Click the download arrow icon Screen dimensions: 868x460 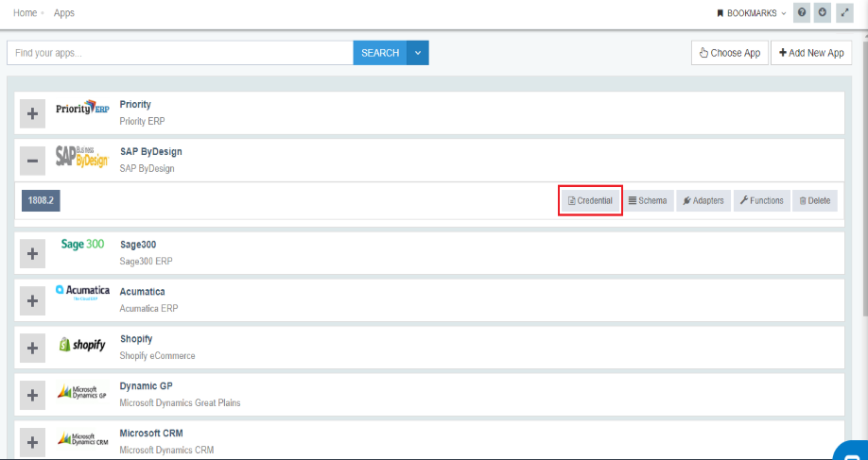[823, 13]
